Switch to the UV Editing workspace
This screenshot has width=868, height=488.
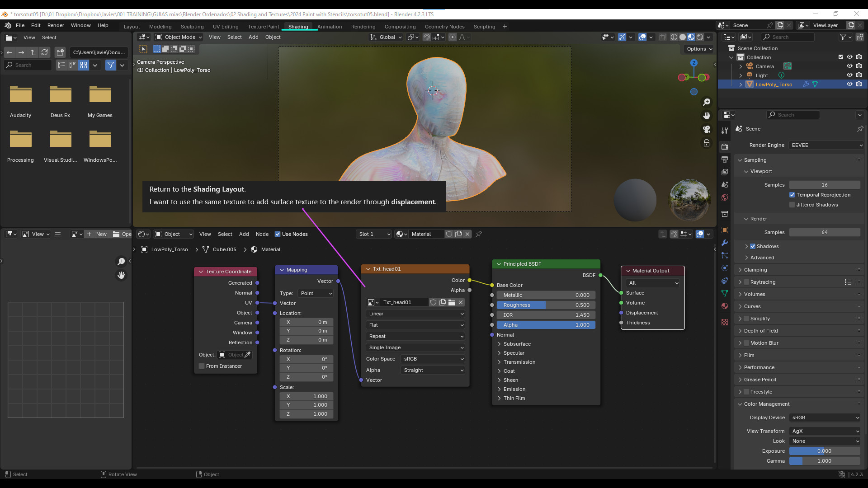point(226,27)
